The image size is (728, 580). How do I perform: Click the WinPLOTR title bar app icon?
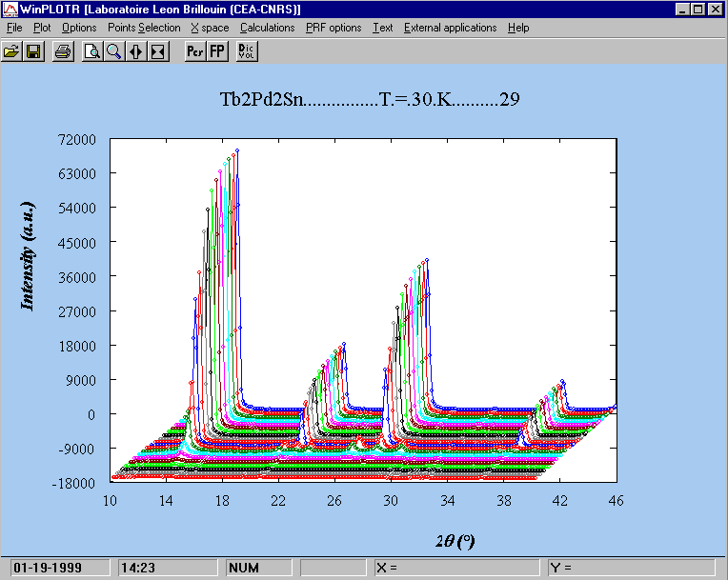pos(10,10)
